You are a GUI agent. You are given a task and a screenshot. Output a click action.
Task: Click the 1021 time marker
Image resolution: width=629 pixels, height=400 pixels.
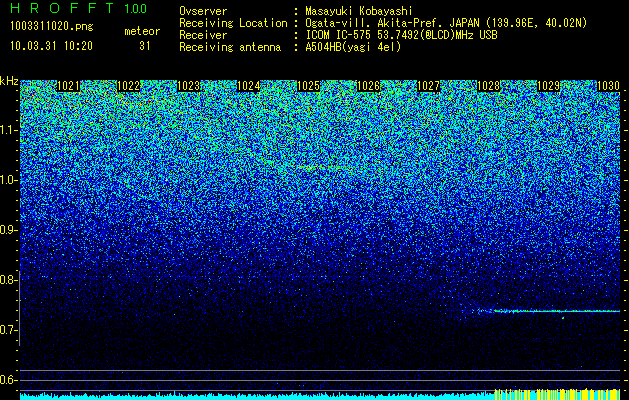click(x=69, y=86)
